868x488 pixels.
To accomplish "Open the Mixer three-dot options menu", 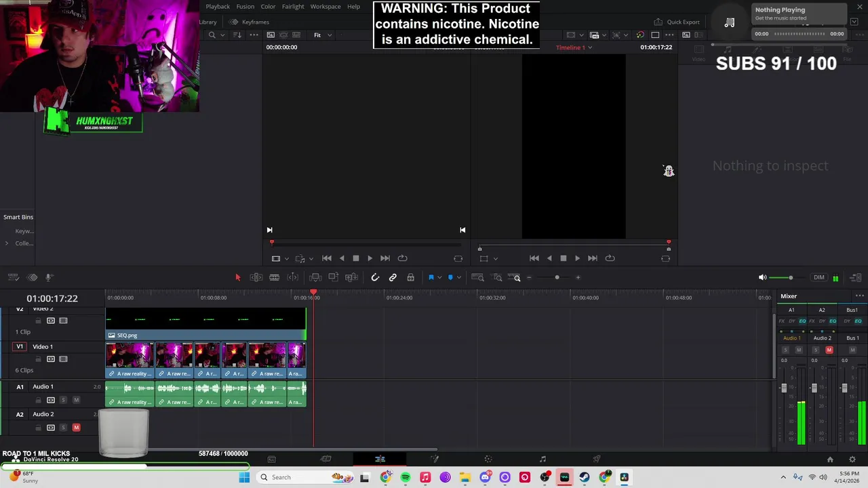I will pyautogui.click(x=859, y=296).
